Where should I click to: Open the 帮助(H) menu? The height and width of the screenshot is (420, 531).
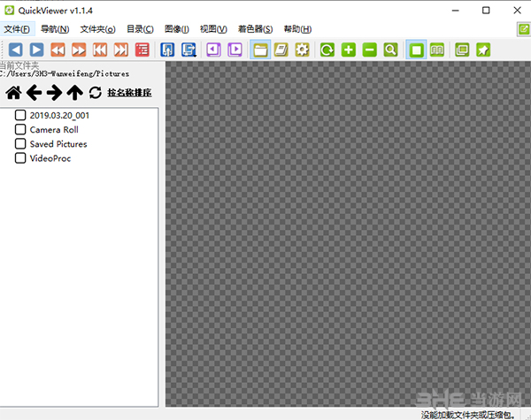click(297, 29)
